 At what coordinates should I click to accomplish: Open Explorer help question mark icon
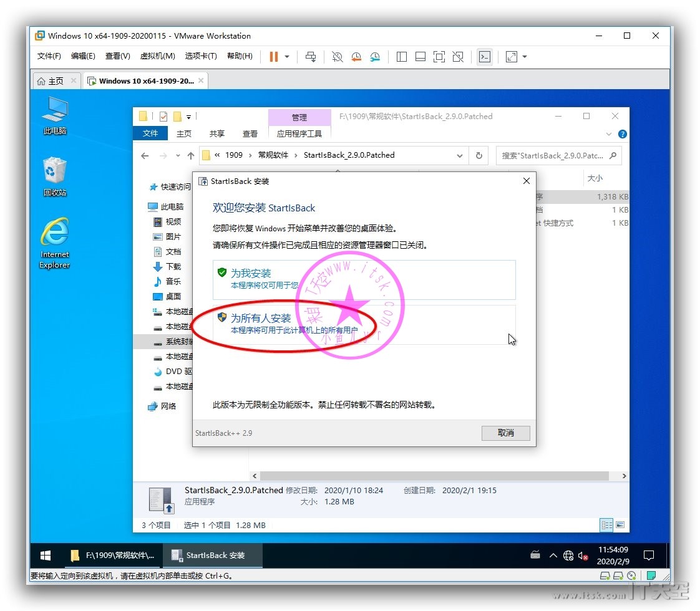622,134
